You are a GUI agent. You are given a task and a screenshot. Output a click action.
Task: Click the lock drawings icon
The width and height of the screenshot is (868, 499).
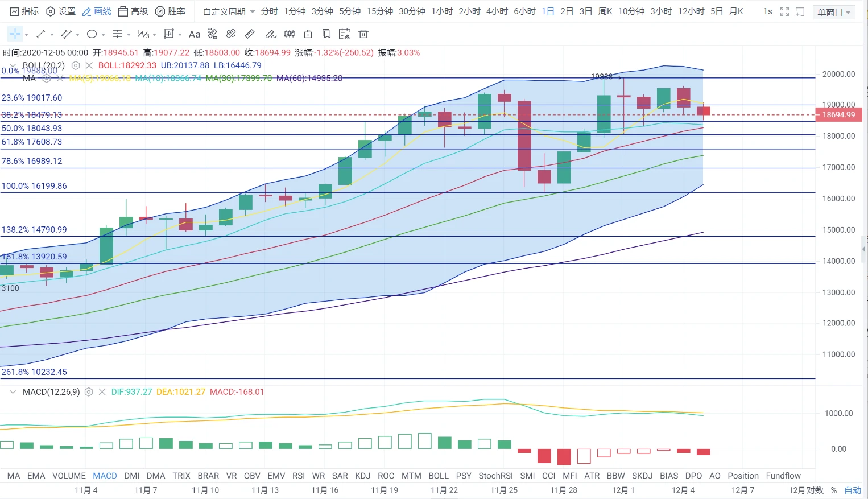point(308,34)
